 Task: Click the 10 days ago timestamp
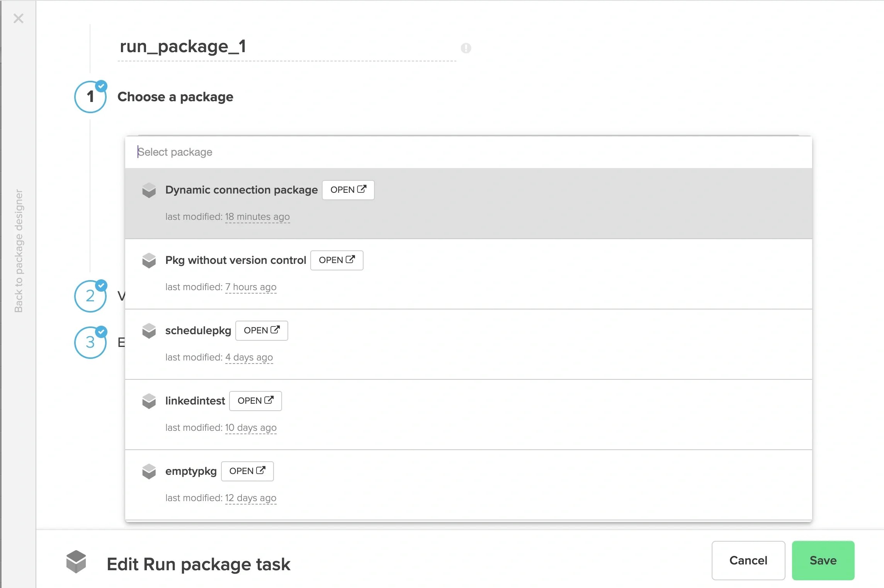coord(251,428)
